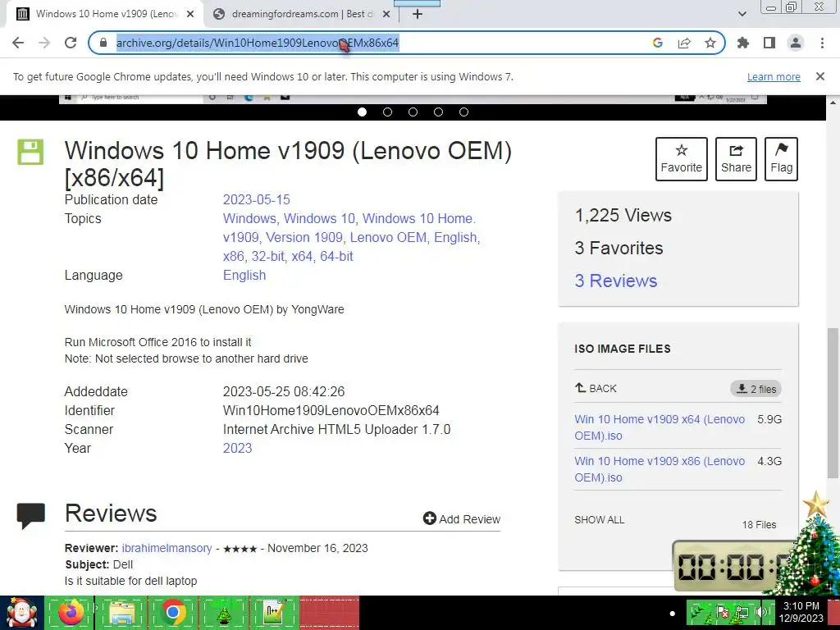Collapse ISO list with BACK
This screenshot has height=630, width=840.
pyautogui.click(x=596, y=388)
